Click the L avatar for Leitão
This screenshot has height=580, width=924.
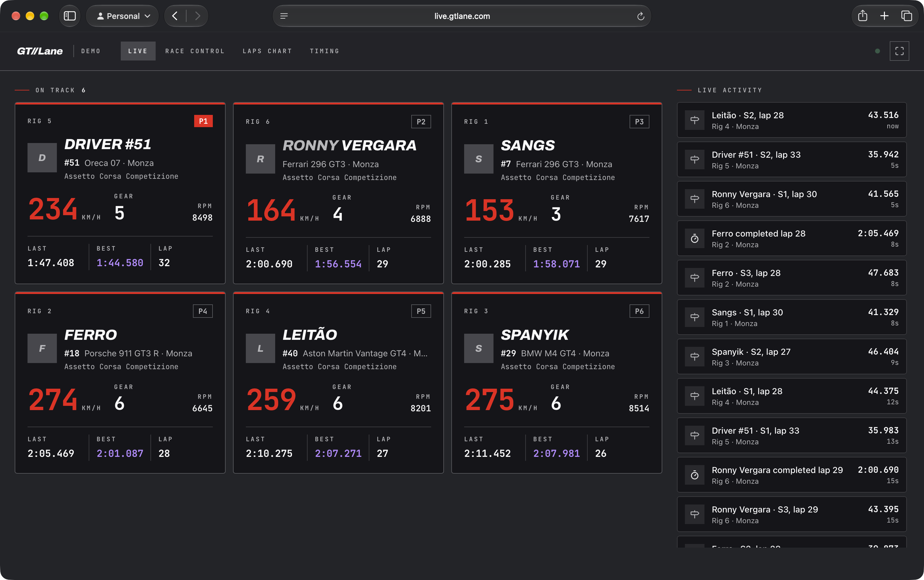coord(261,348)
